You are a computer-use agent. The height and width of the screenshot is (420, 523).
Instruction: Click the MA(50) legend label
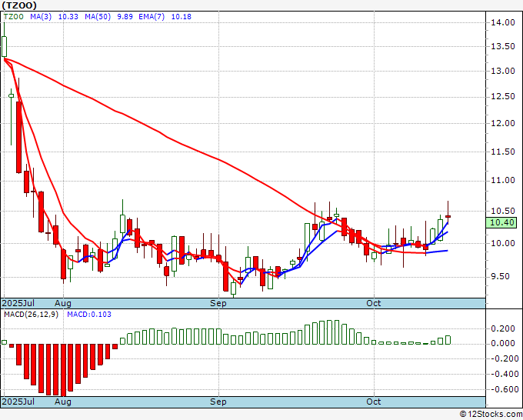[x=98, y=17]
